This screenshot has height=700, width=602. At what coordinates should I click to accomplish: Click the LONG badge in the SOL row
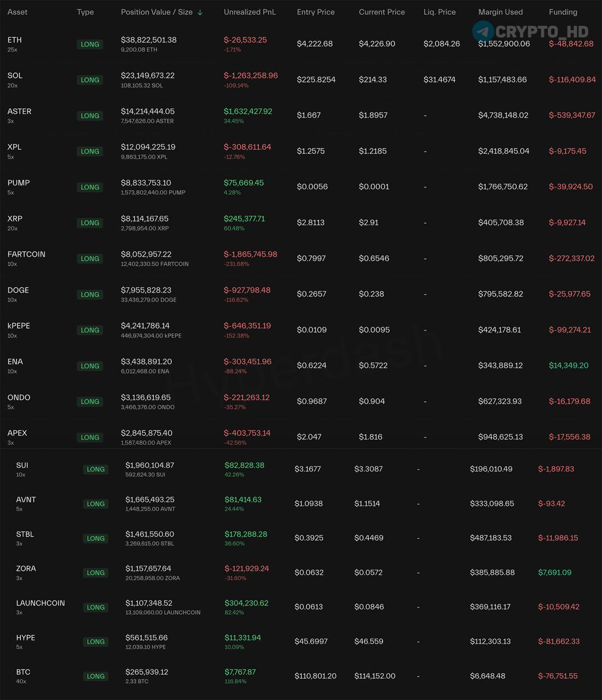[x=90, y=80]
